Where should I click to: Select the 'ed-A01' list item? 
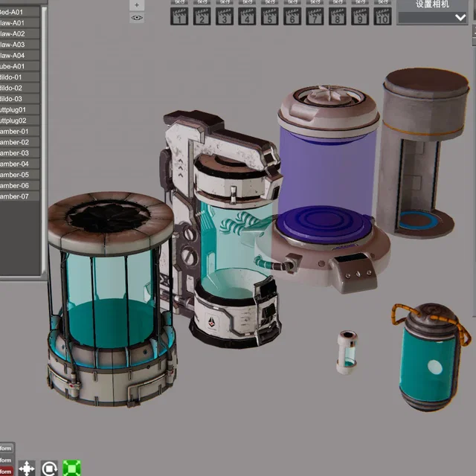click(19, 12)
